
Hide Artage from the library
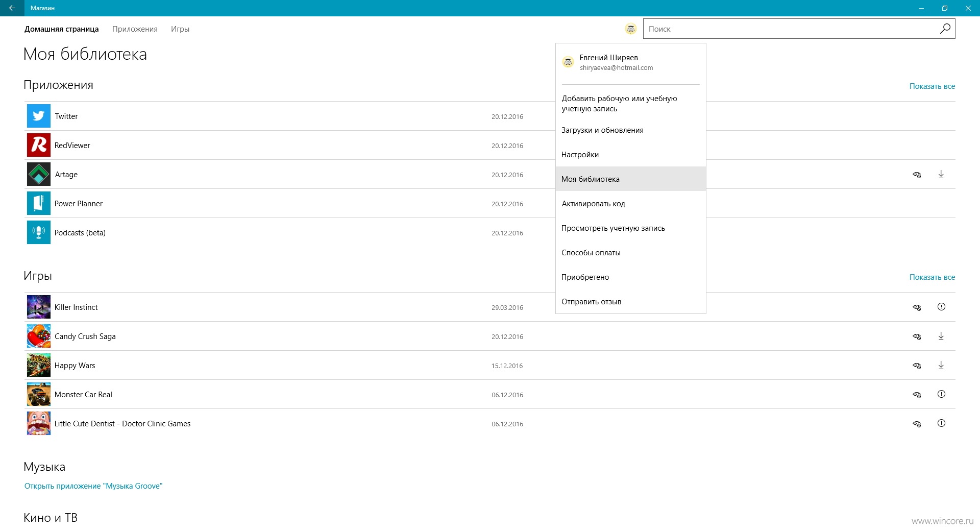[917, 175]
